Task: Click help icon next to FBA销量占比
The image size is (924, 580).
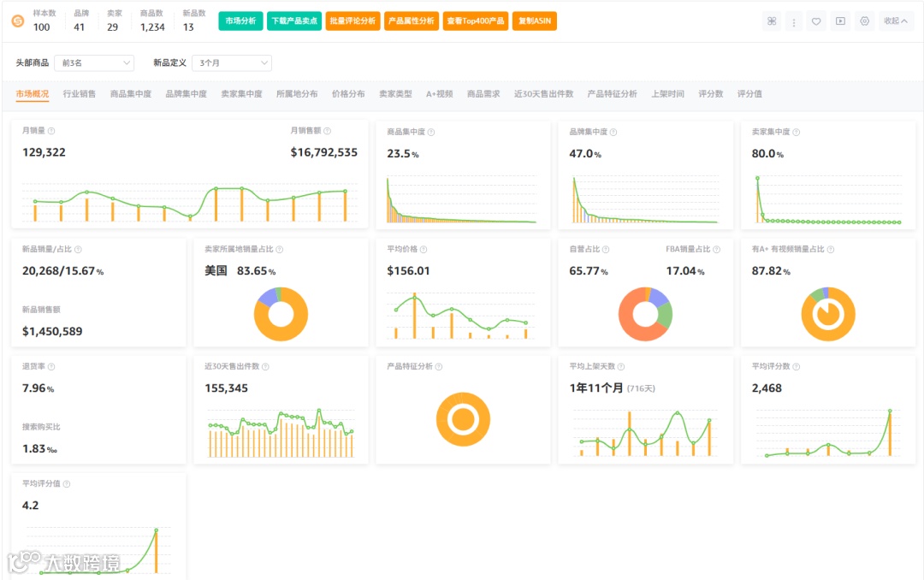Action: tap(717, 249)
